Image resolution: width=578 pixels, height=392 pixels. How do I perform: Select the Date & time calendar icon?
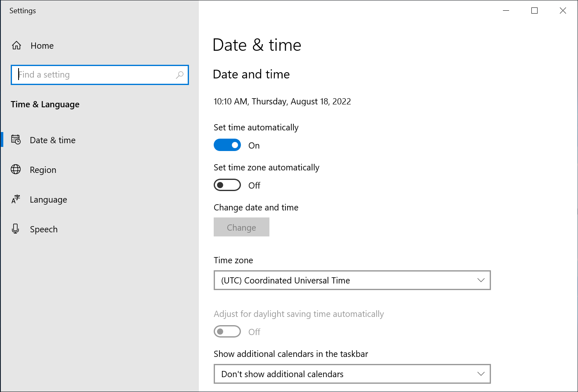[x=16, y=140]
